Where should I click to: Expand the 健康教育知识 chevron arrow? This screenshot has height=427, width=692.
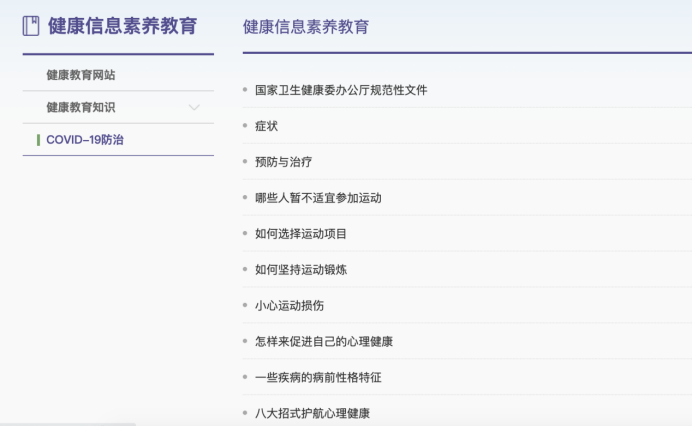click(x=194, y=107)
